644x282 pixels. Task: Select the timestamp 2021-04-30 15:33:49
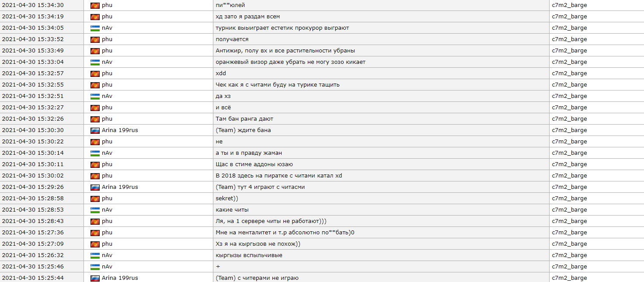coord(33,51)
